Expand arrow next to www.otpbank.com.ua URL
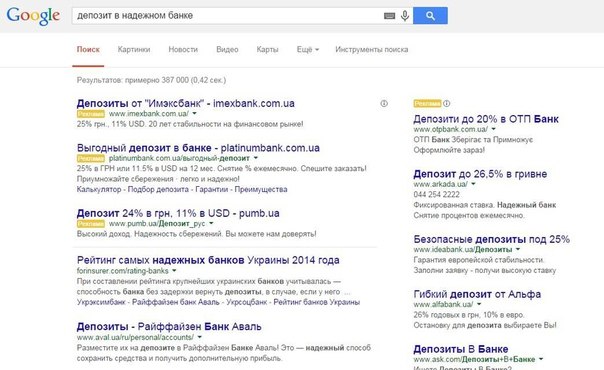Image resolution: width=604 pixels, height=370 pixels. point(493,129)
